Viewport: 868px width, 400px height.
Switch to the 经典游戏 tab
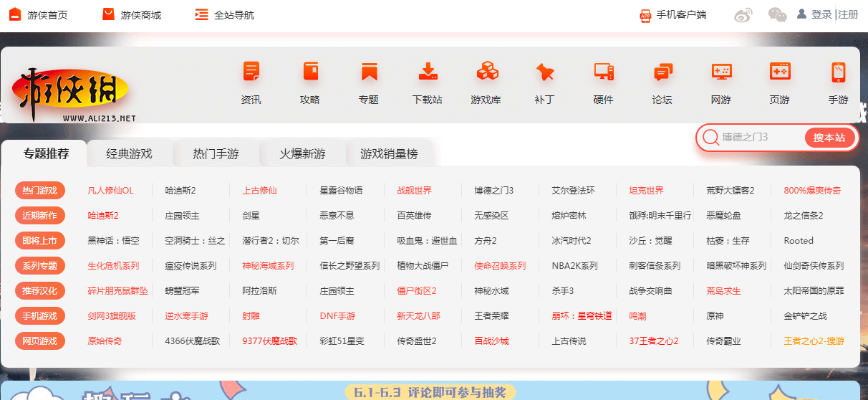pyautogui.click(x=130, y=153)
